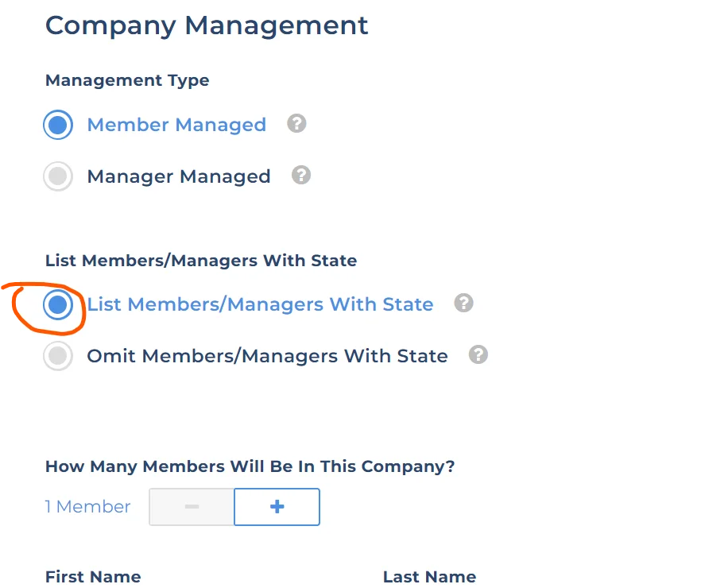
Task: Select the Manager Managed radio button
Action: pyautogui.click(x=58, y=176)
